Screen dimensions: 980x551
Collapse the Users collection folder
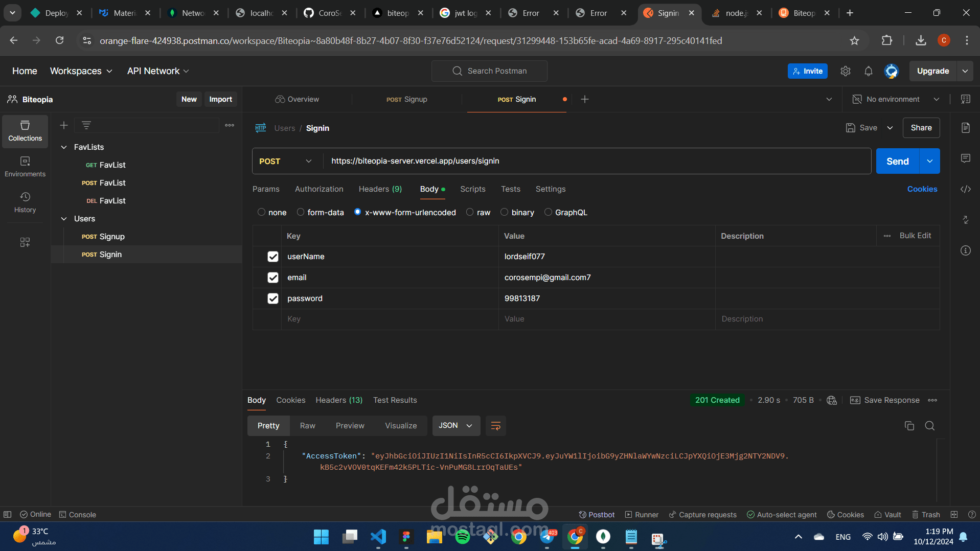coord(64,219)
